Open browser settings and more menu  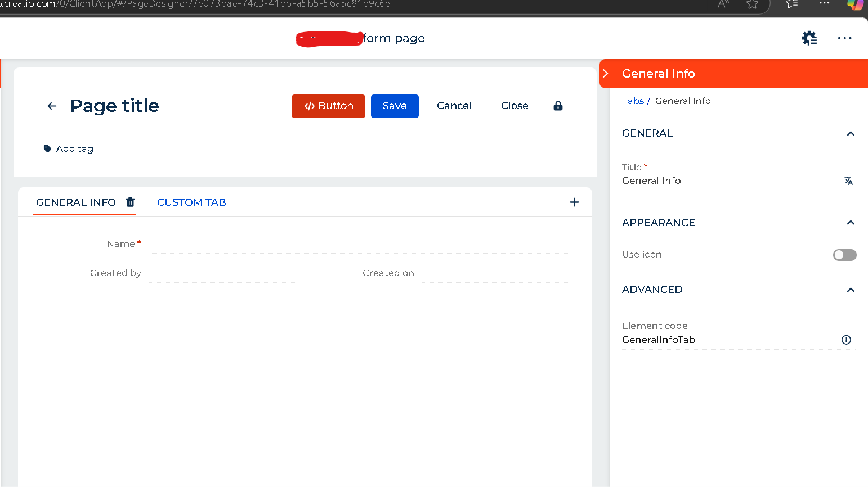[825, 3]
